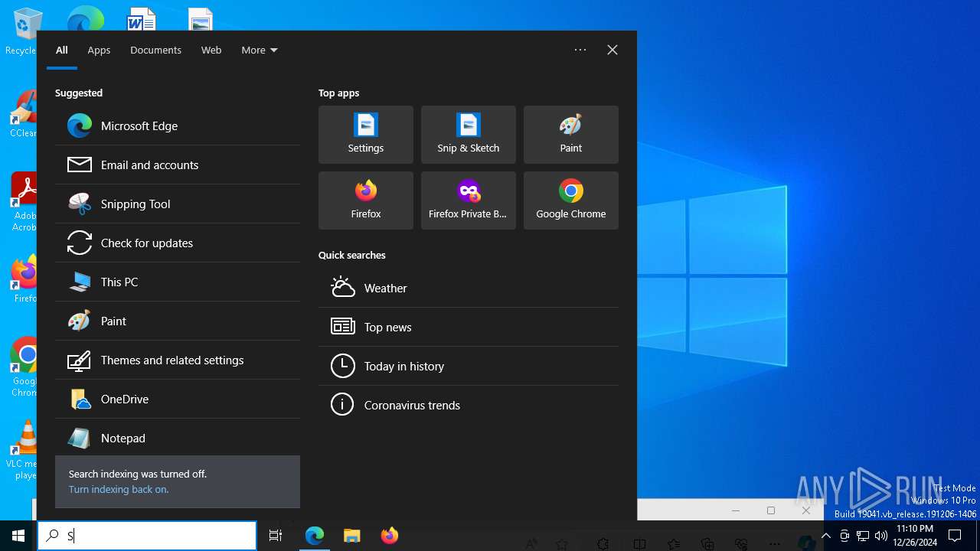Open the notification center

(955, 536)
